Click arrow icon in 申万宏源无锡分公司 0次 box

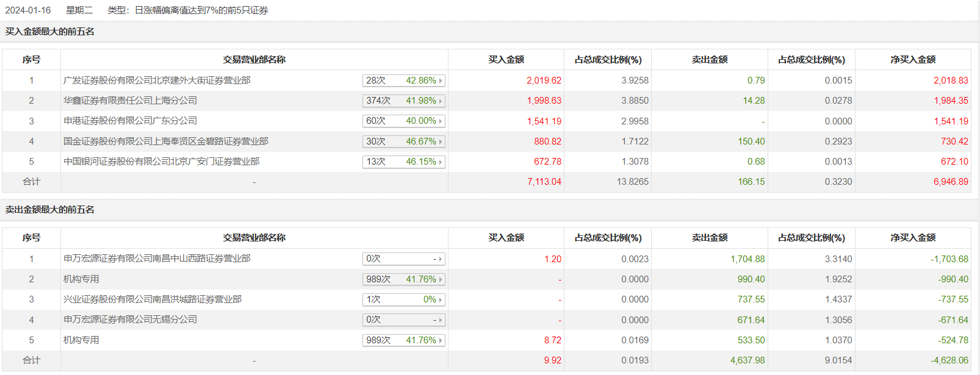[441, 320]
